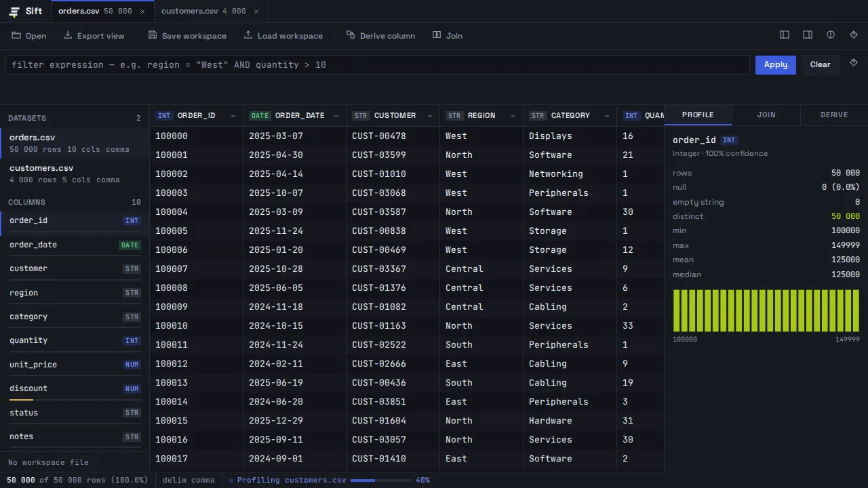Select the order id cell 100005

(197, 230)
